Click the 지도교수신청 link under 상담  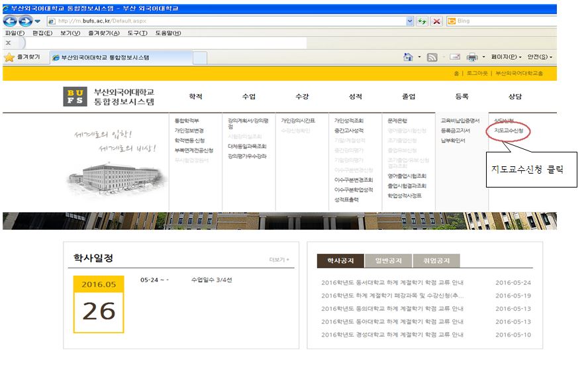point(508,131)
